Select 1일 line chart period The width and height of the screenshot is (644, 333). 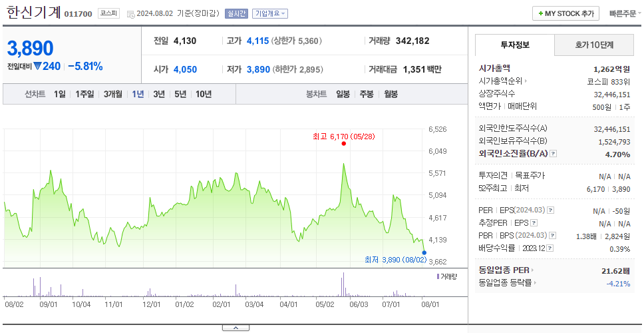[x=60, y=94]
